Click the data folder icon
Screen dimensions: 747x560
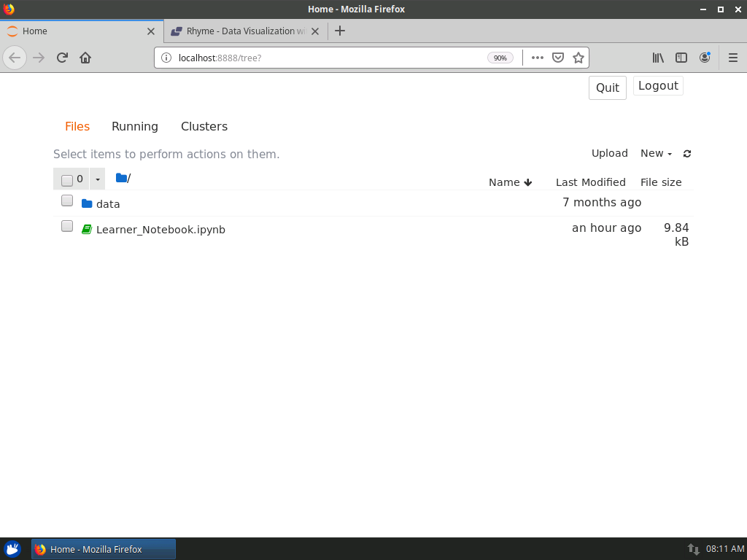(87, 204)
